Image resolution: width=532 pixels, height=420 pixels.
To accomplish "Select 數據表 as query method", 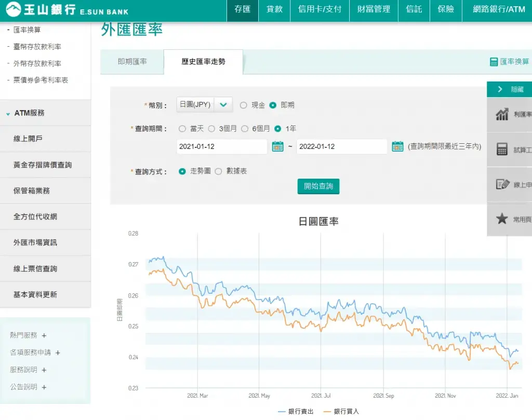I will point(219,171).
